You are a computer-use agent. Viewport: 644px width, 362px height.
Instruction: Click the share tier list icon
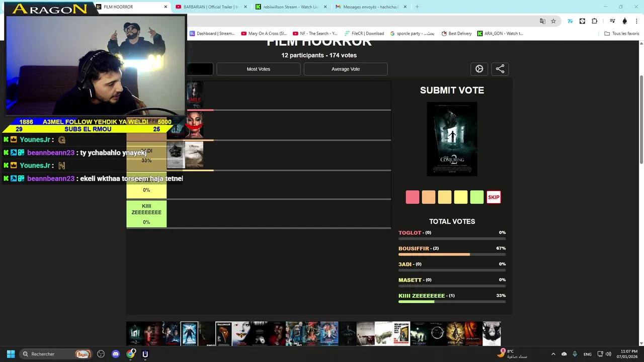500,69
